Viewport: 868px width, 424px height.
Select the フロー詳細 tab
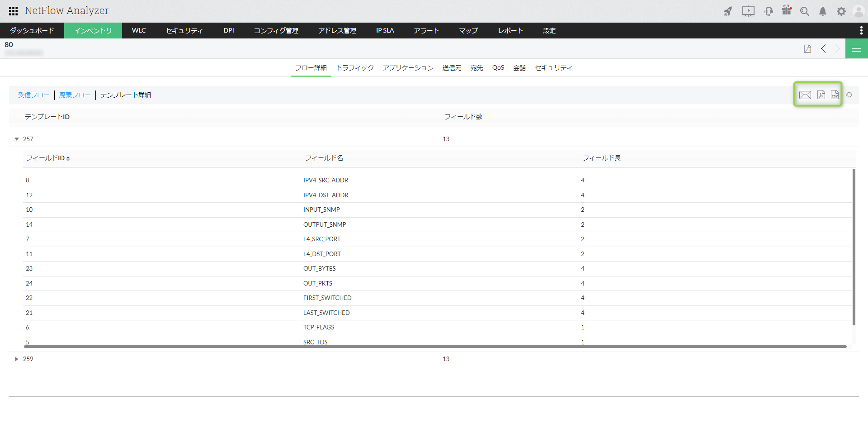(x=311, y=68)
